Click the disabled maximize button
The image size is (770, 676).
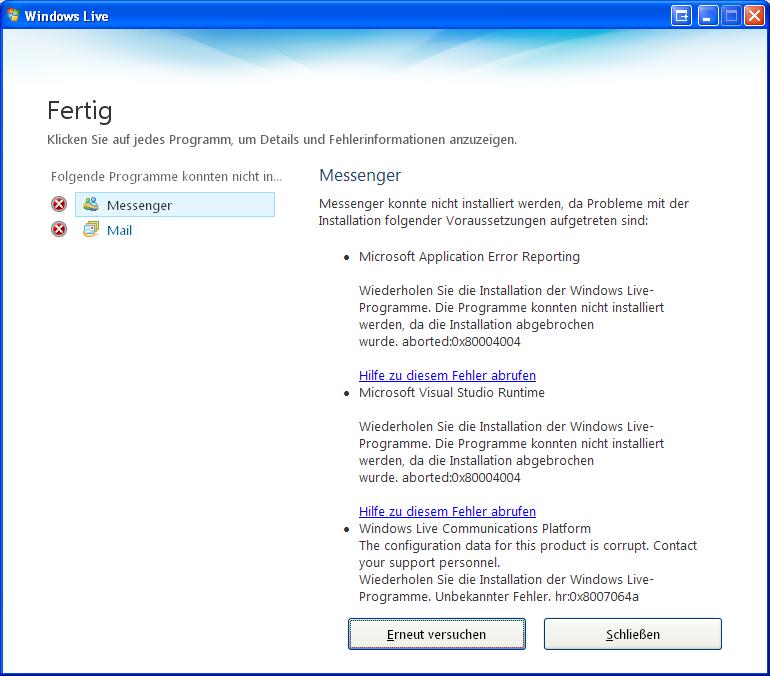[731, 16]
